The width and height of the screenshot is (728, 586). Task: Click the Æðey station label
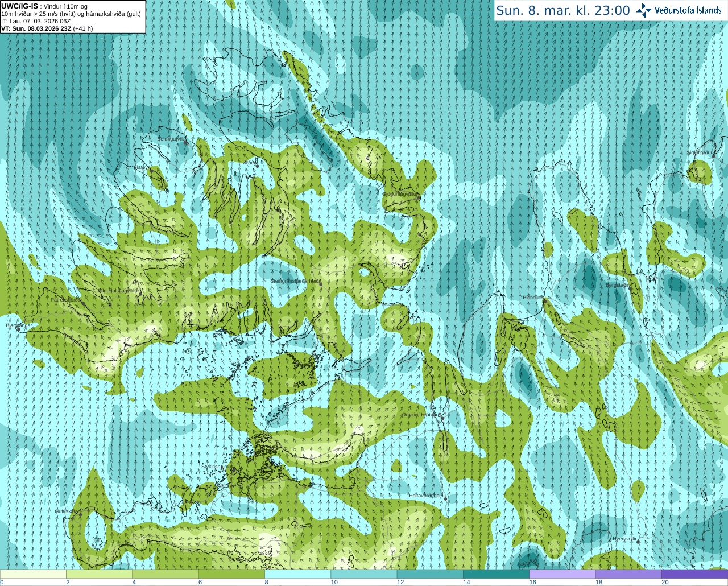point(250,163)
